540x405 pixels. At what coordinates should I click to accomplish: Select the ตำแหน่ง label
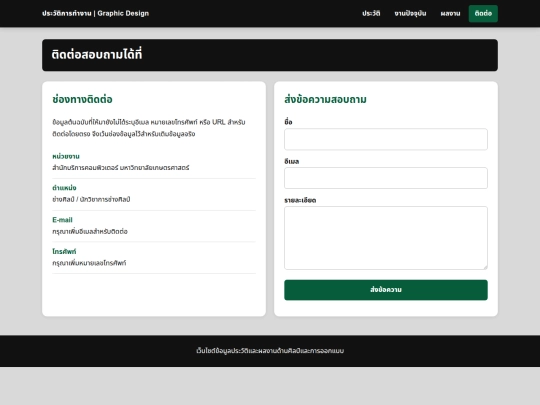coord(64,188)
